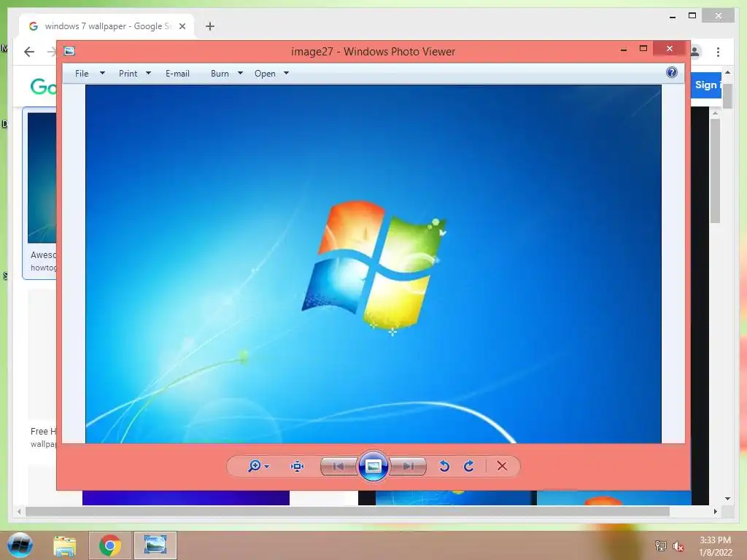Screen dimensions: 747x560
Task: Close the Chrome 'windows 7 wallpaper' tab
Action: click(182, 26)
